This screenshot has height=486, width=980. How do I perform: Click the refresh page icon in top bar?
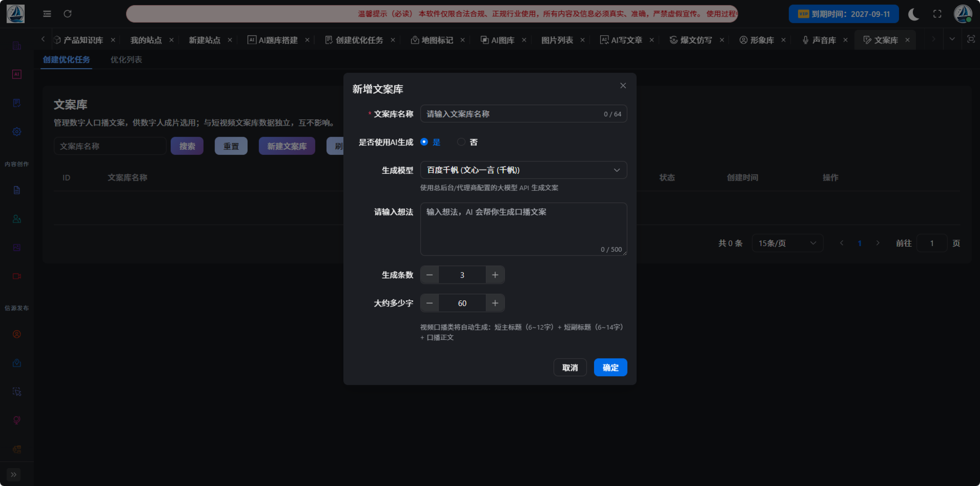[x=68, y=14]
